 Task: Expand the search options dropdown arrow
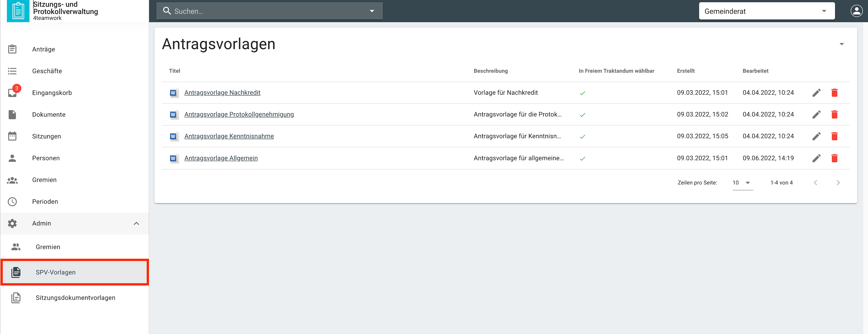tap(372, 11)
